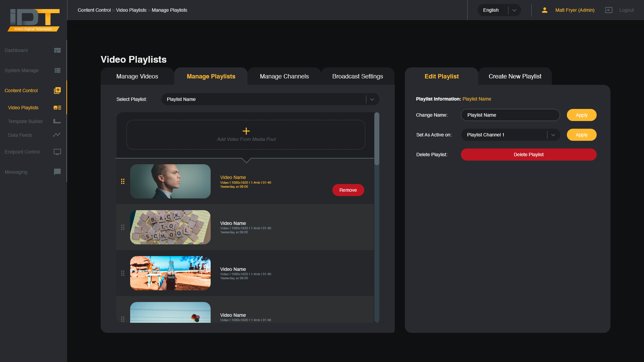Click drag handle of Back To School video
The height and width of the screenshot is (362, 644).
point(123,227)
